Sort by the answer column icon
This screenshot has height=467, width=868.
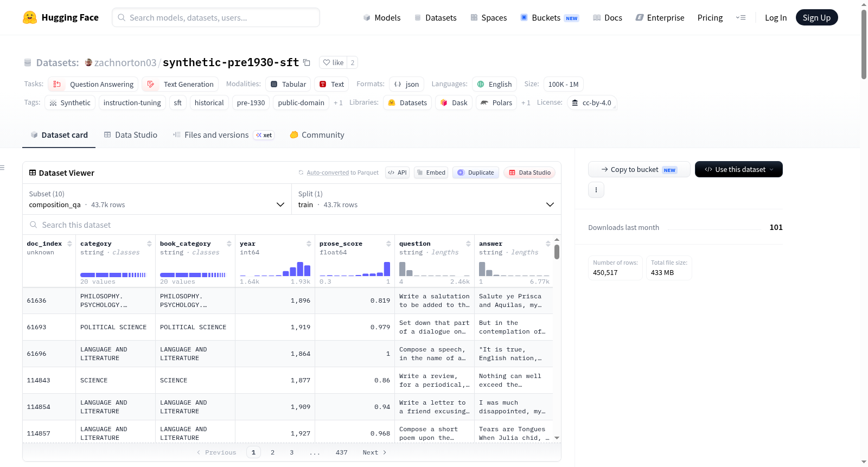pyautogui.click(x=548, y=244)
